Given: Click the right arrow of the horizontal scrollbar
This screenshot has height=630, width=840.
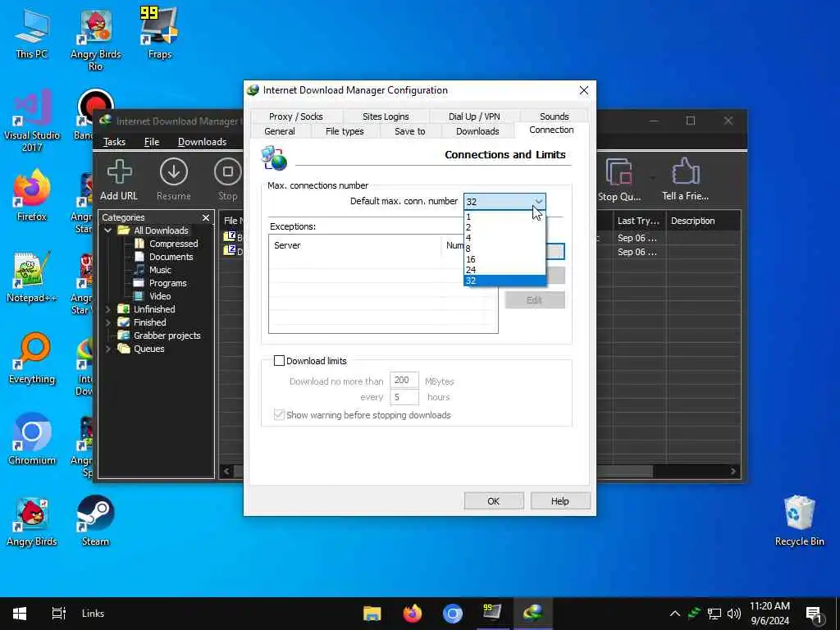Looking at the screenshot, I should click(x=733, y=472).
